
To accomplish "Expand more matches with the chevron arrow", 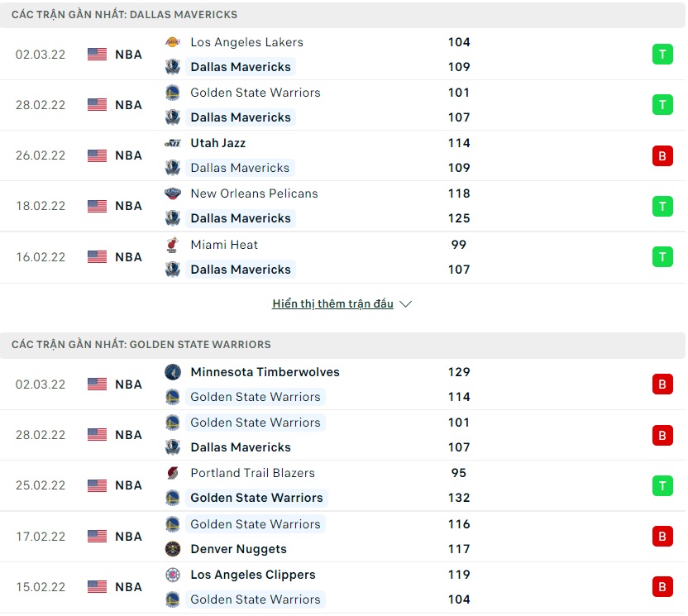I will click(405, 304).
